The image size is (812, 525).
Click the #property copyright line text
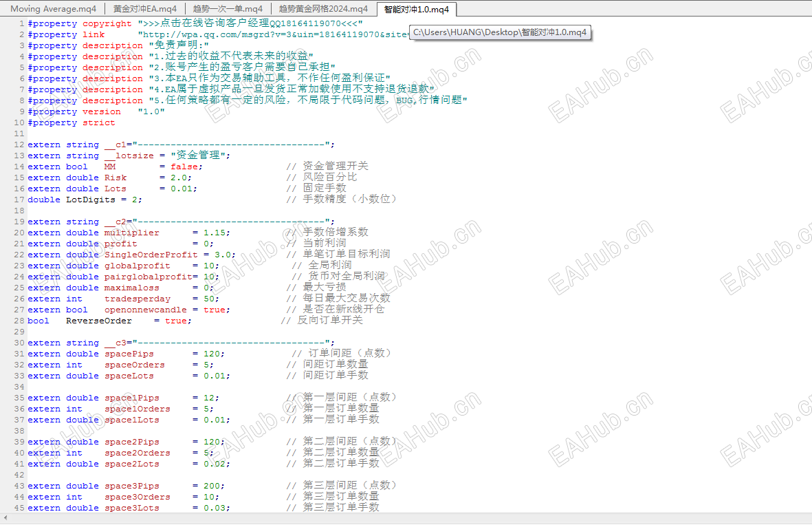[195, 24]
